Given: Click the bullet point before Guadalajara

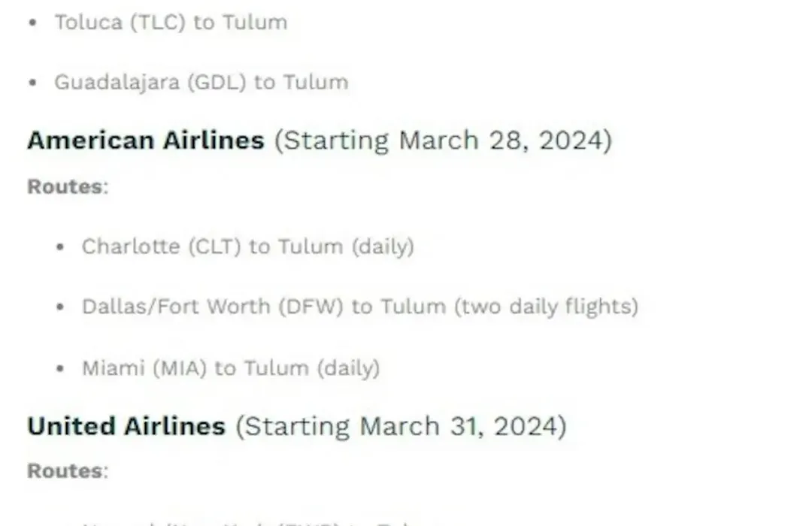Looking at the screenshot, I should 33,83.
